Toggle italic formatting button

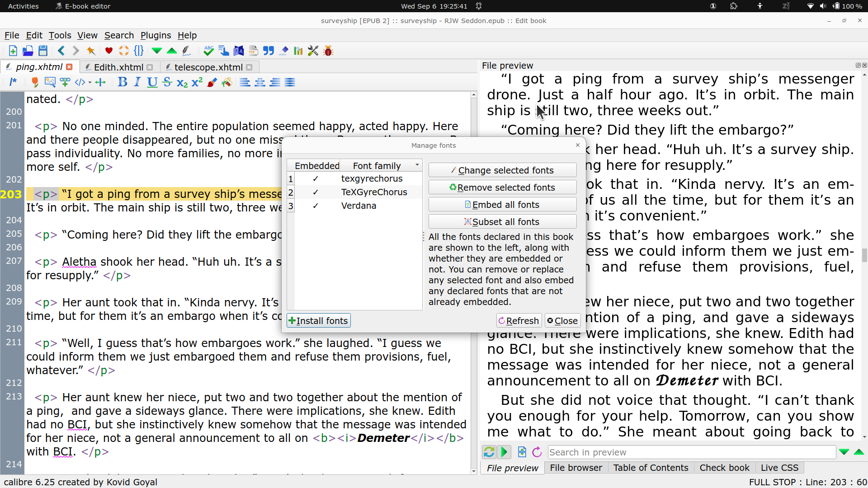pos(137,82)
